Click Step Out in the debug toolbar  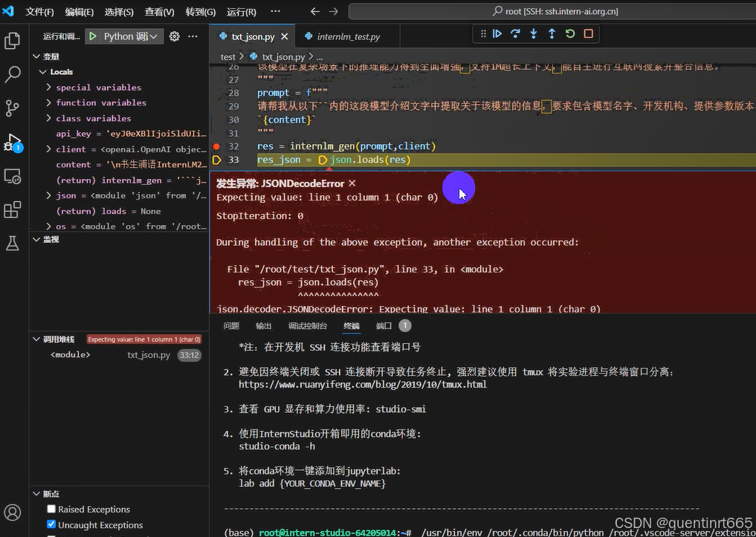pyautogui.click(x=552, y=33)
